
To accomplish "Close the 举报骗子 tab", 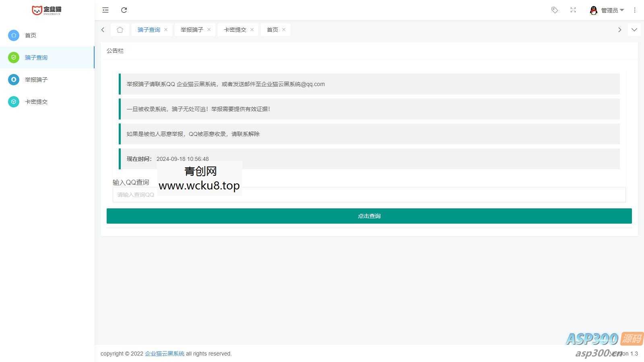I will click(x=209, y=29).
